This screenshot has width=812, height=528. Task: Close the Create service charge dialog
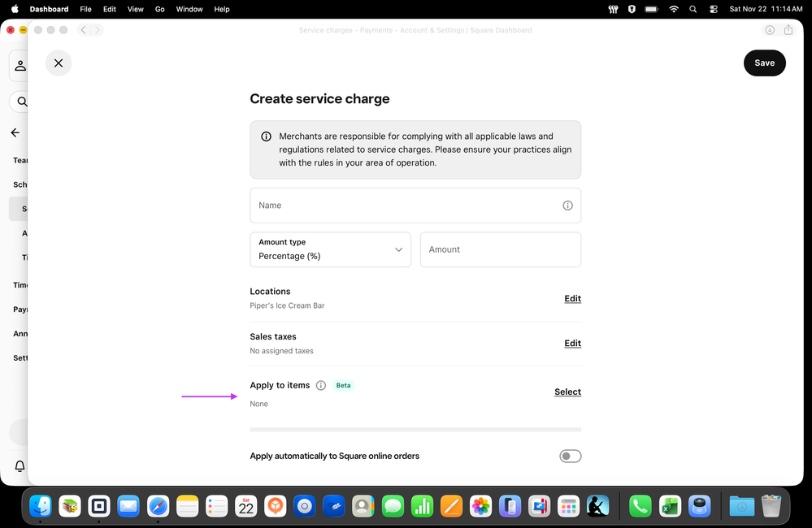coord(59,63)
